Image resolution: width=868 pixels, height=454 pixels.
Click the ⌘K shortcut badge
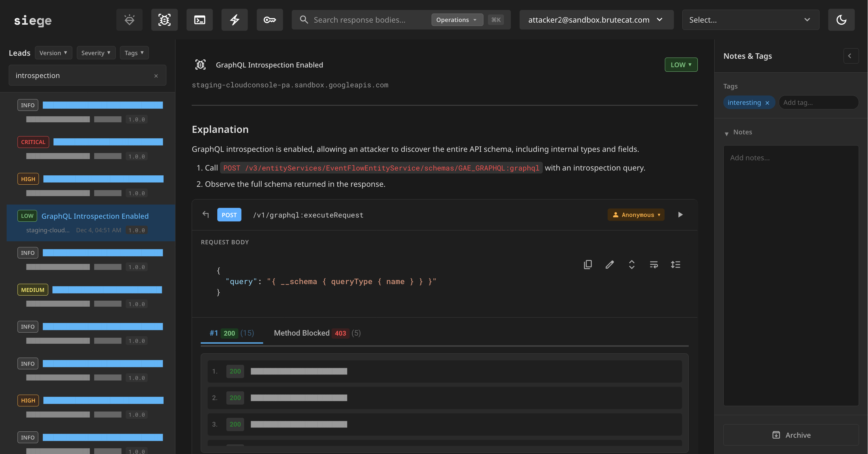click(x=496, y=20)
